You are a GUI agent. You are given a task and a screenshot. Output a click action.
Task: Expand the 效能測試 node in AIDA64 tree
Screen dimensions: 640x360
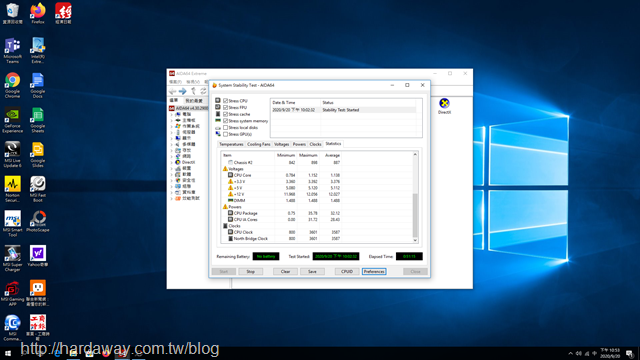171,198
